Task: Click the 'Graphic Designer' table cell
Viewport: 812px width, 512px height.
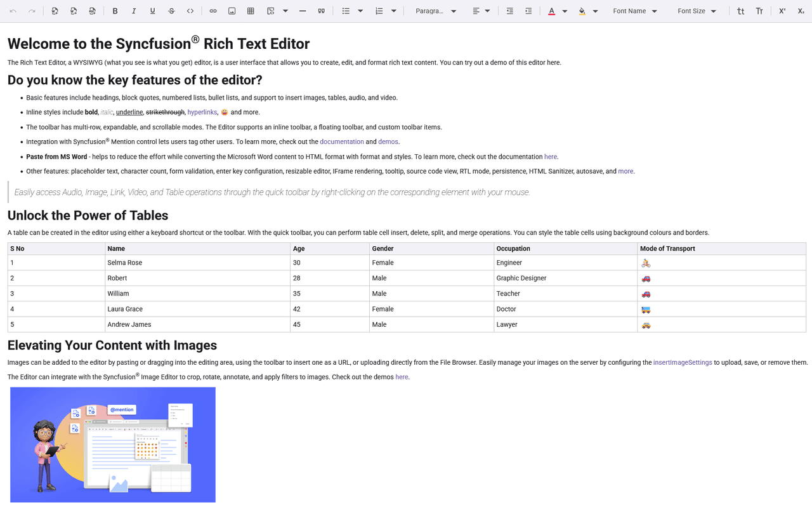Action: [x=566, y=278]
